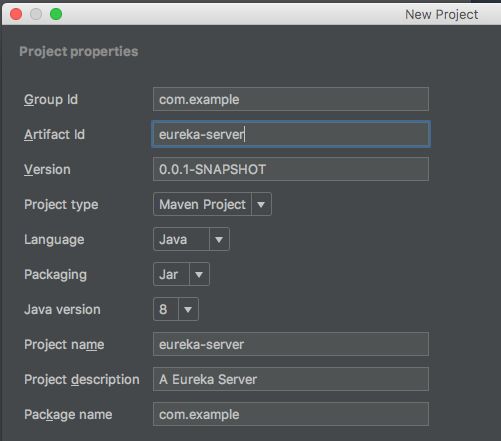Expand the Language dropdown arrow
The height and width of the screenshot is (441, 501).
[219, 239]
